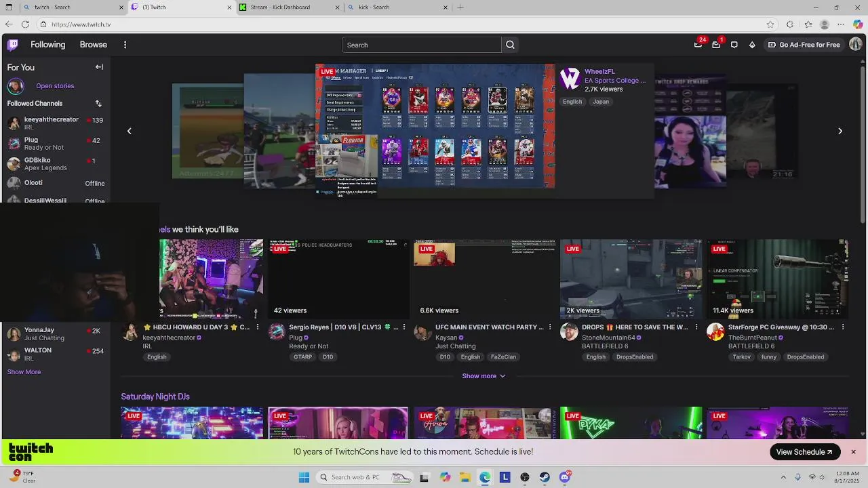Screen dimensions: 868x488
Task: Select the Tarkov tag under TheBurntPeanut
Action: pyautogui.click(x=741, y=357)
